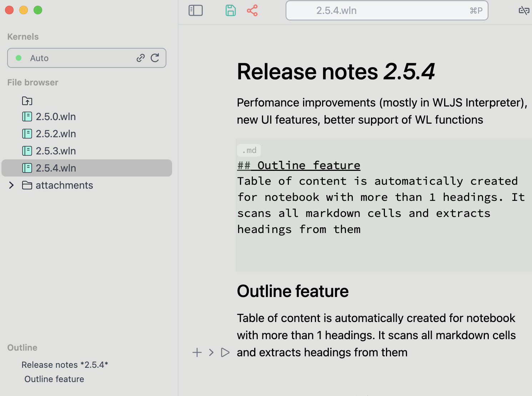Select the 2.5.4.wln file entry

56,168
